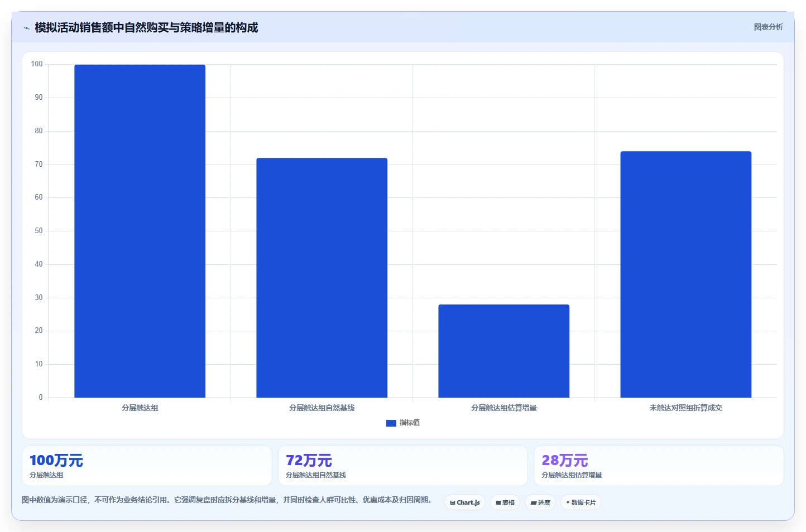Click the 28万元 card value
The width and height of the screenshot is (806, 532).
(x=564, y=461)
